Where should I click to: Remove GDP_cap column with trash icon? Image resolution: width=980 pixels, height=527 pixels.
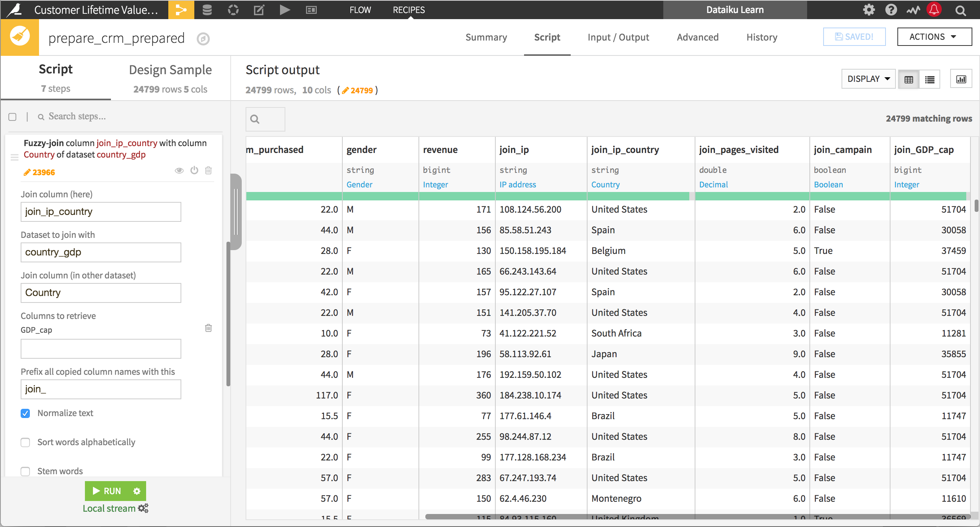click(x=208, y=328)
